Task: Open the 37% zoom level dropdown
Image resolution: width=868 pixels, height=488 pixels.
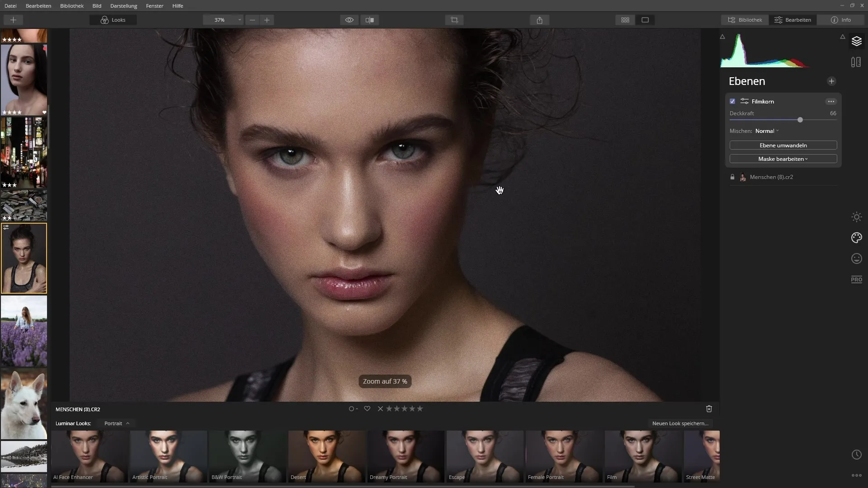Action: (x=223, y=20)
